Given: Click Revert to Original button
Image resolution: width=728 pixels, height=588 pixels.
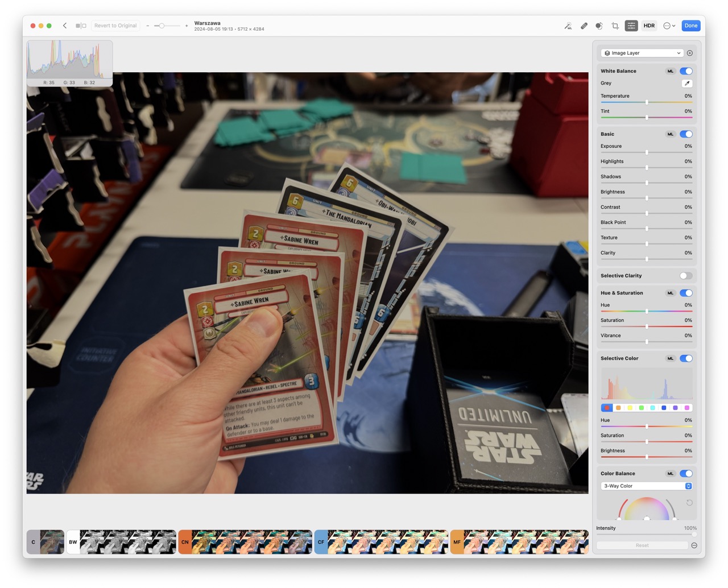Looking at the screenshot, I should [x=115, y=26].
